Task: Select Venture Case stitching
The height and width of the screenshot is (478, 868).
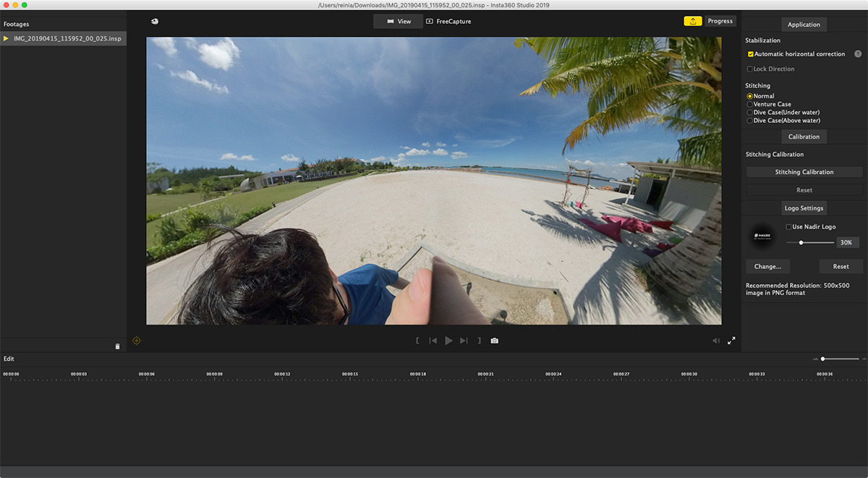Action: (749, 104)
